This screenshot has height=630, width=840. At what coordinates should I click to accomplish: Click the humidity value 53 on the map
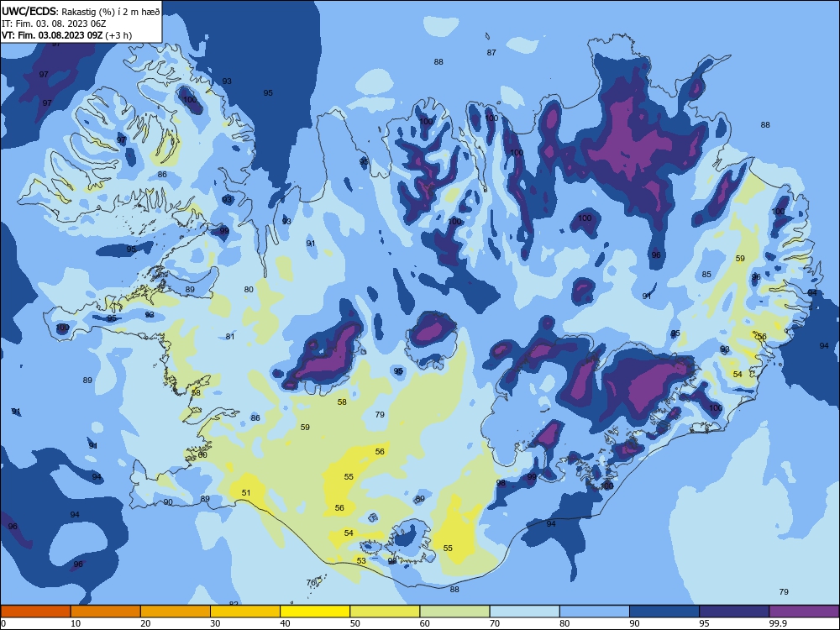click(361, 561)
